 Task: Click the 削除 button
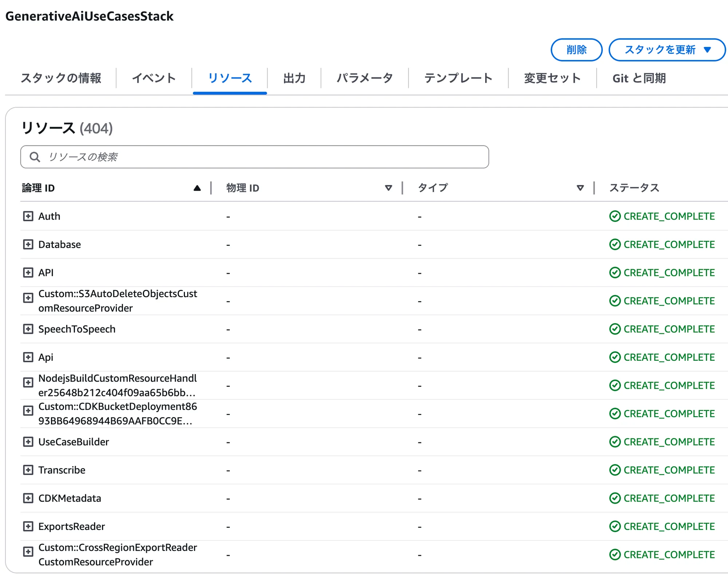click(x=577, y=50)
